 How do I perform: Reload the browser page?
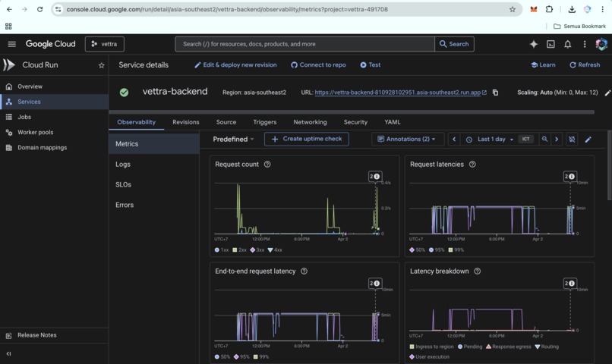click(39, 9)
